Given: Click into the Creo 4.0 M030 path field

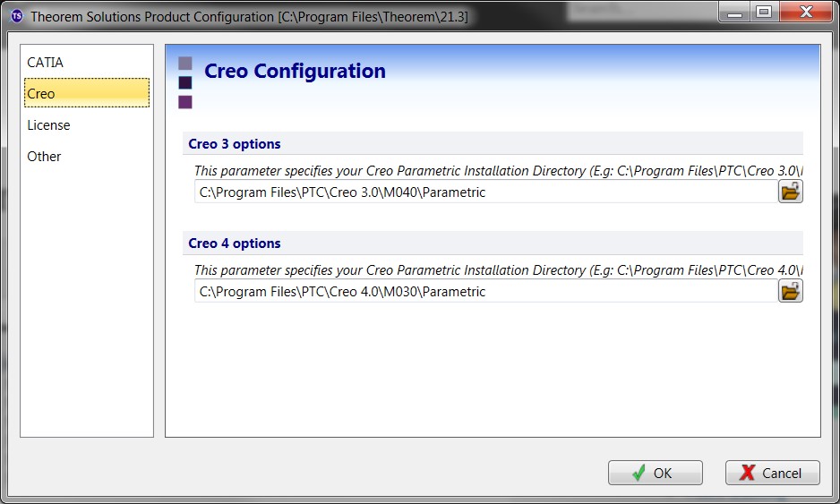Looking at the screenshot, I should point(484,292).
